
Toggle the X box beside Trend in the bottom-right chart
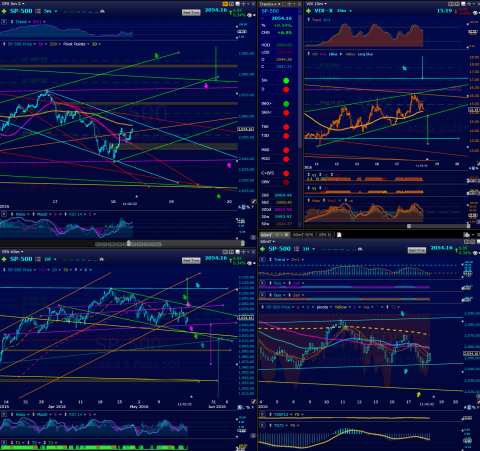point(263,259)
